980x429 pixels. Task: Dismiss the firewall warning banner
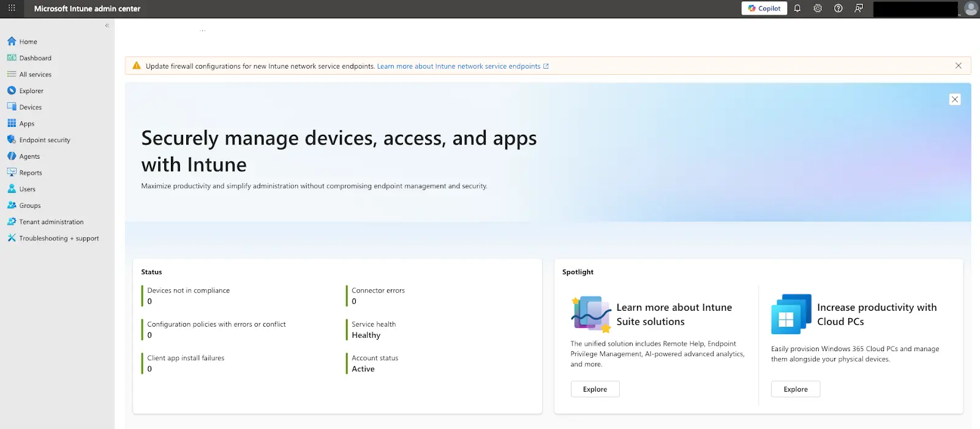(959, 66)
